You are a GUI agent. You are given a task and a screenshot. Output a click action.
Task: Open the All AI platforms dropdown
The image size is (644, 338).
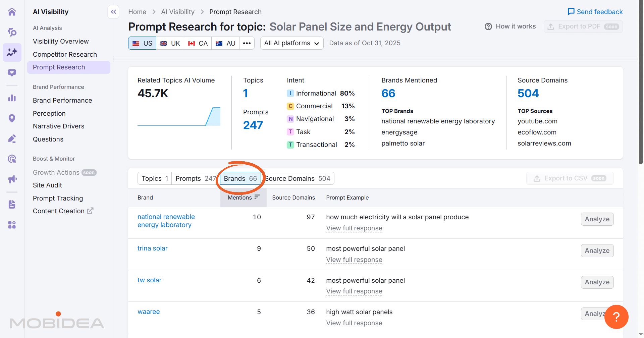[x=291, y=43]
